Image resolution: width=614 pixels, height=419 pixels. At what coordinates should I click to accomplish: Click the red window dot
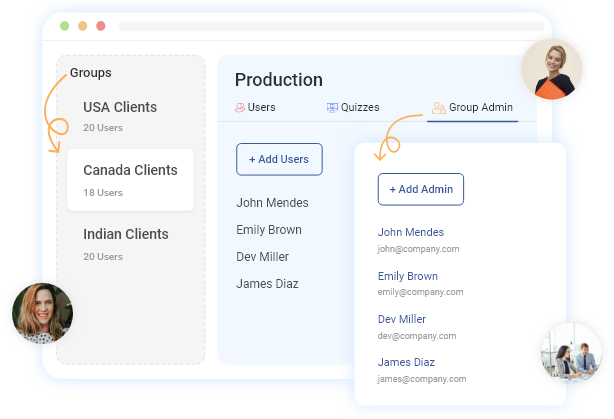pos(100,26)
